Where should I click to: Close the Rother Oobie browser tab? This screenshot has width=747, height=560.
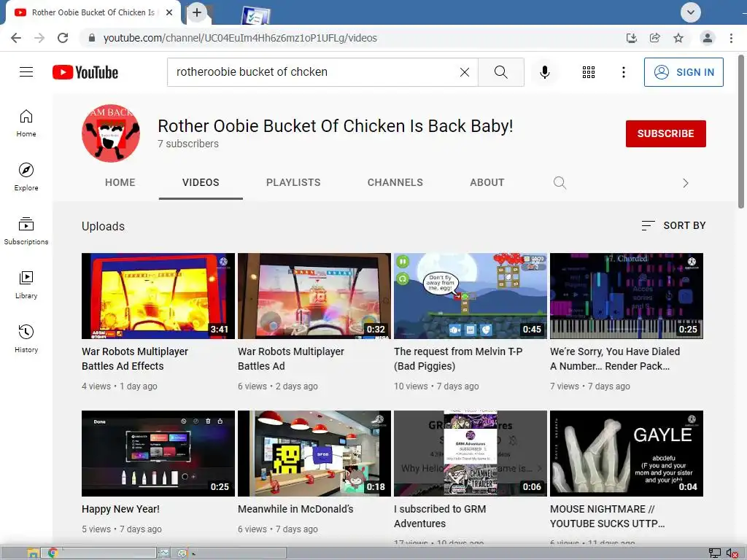click(x=169, y=13)
